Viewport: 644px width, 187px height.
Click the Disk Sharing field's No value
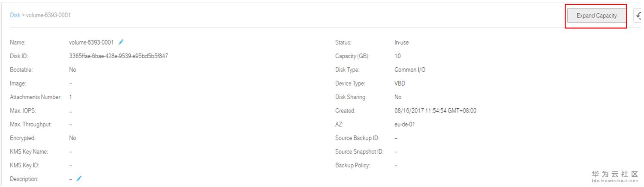pyautogui.click(x=398, y=97)
